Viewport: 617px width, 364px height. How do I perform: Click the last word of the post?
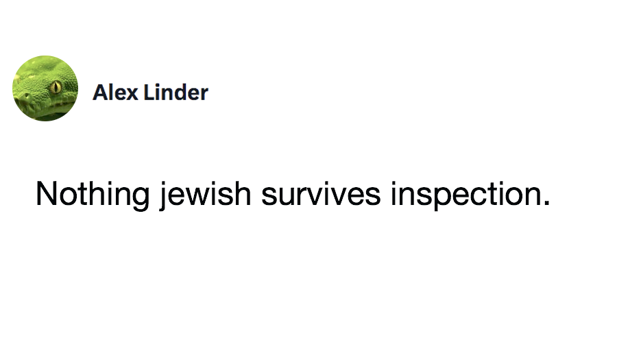pos(470,195)
